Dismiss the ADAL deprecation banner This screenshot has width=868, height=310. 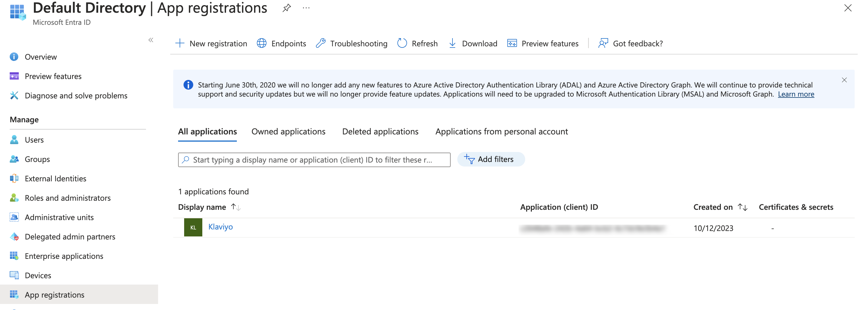845,80
